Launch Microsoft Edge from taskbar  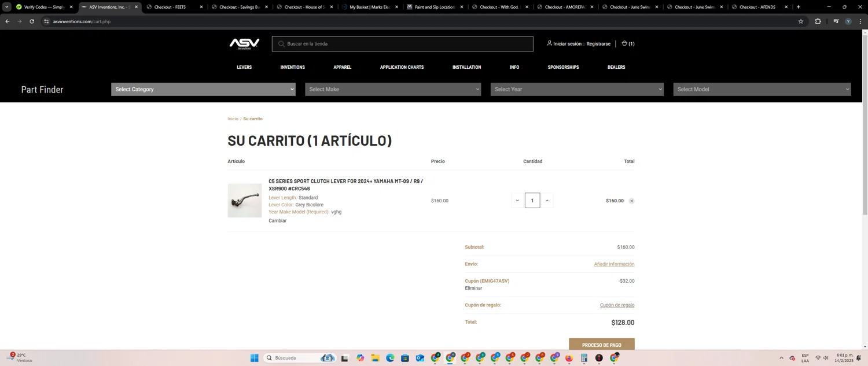pyautogui.click(x=390, y=358)
